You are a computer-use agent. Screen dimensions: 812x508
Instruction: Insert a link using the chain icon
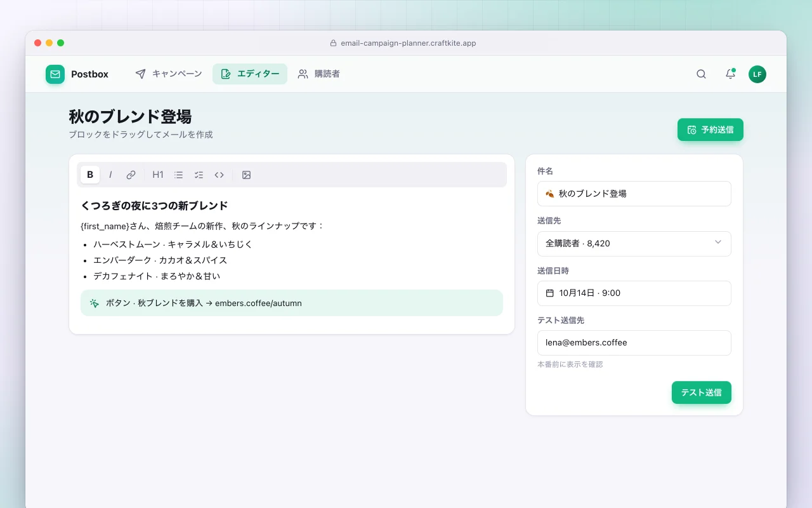coord(131,175)
